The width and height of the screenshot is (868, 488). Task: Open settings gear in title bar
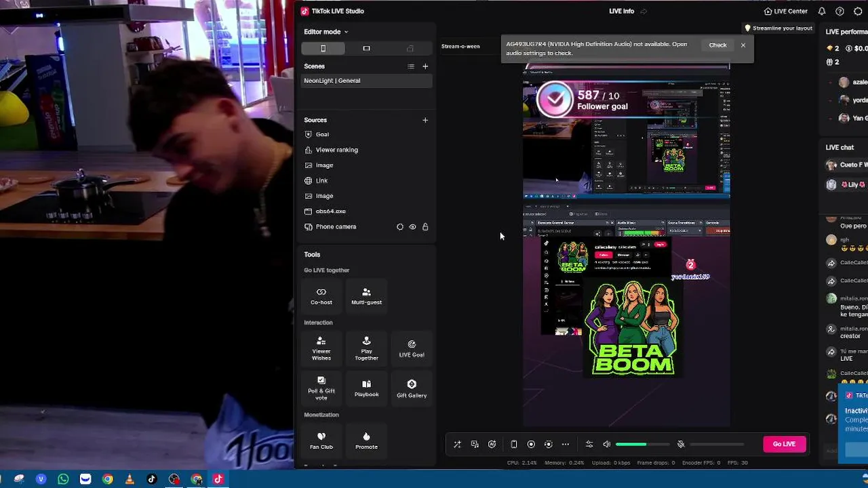858,11
